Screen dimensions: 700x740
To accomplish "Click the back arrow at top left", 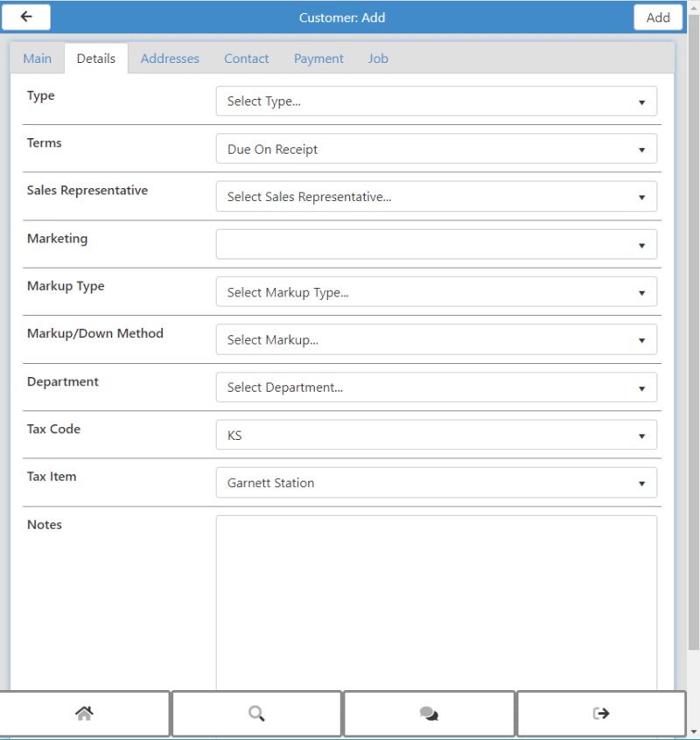I will (x=25, y=17).
